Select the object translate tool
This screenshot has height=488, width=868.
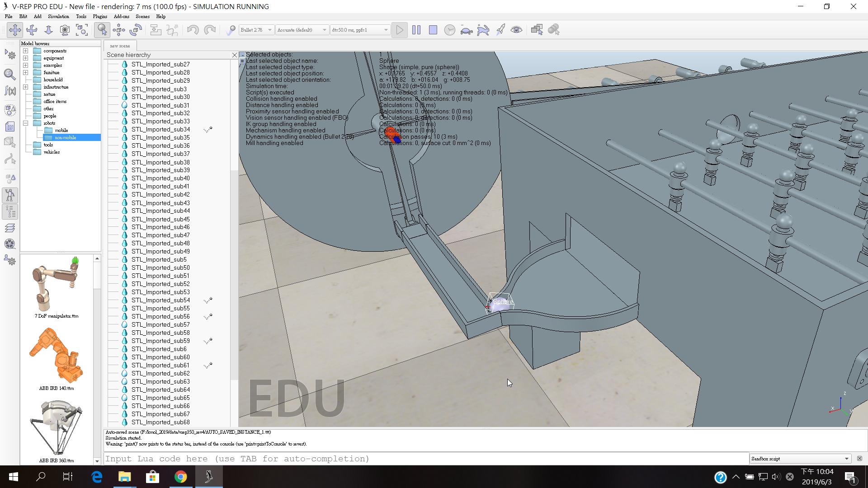point(119,30)
